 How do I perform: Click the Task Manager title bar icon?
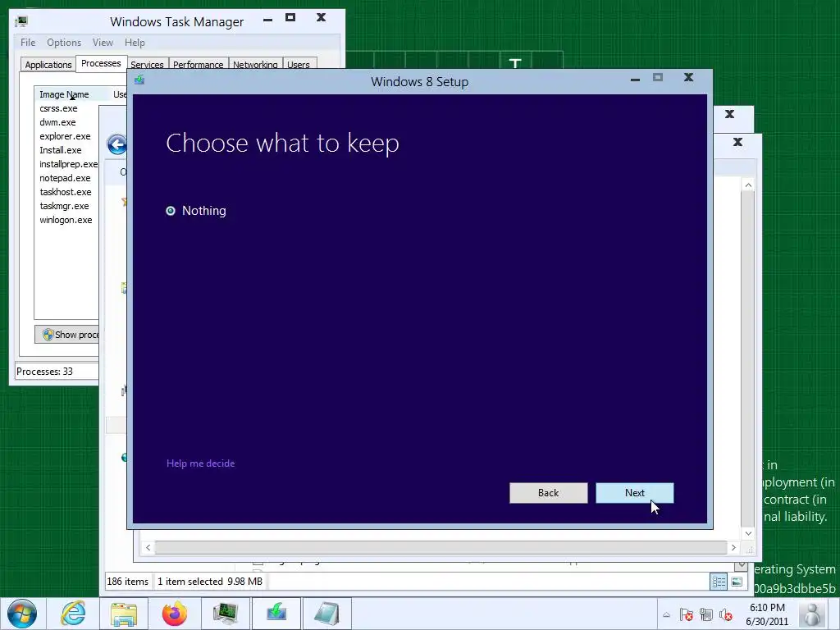[x=21, y=21]
